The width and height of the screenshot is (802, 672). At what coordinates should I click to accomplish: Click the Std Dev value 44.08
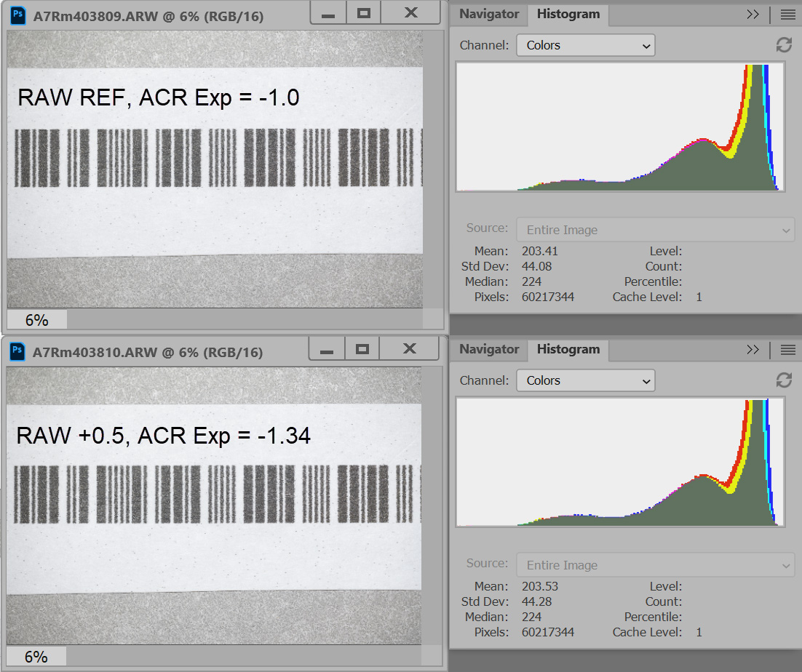(536, 266)
